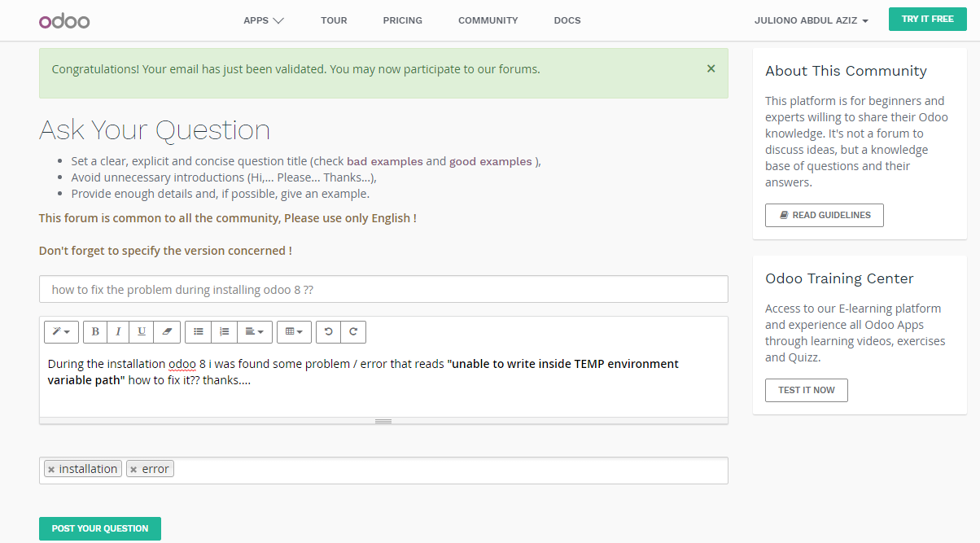The image size is (980, 543).
Task: Toggle bold formatting in editor
Action: tap(95, 331)
